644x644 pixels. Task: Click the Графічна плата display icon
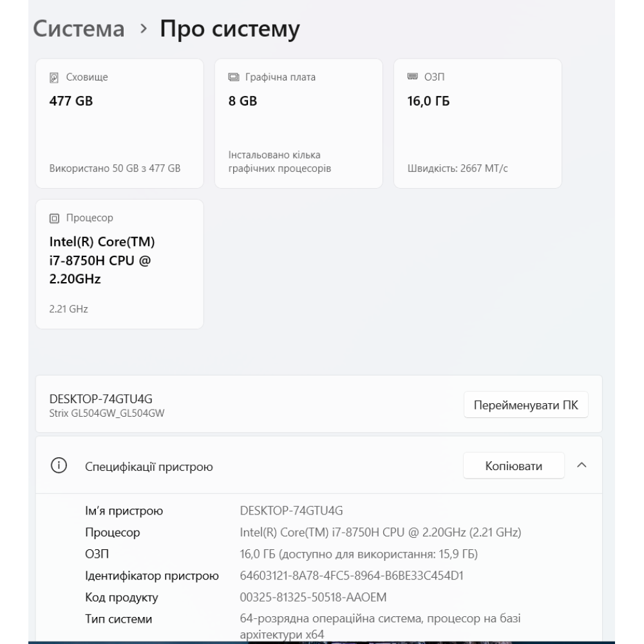(234, 77)
